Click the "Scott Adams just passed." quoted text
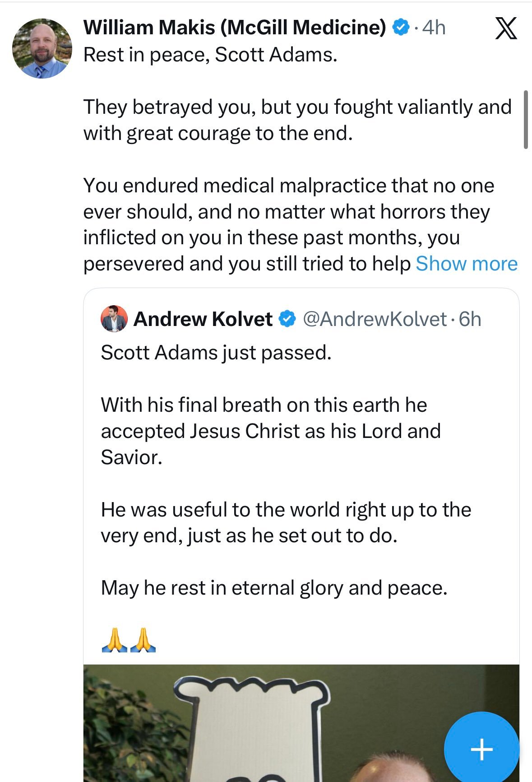 (x=216, y=353)
